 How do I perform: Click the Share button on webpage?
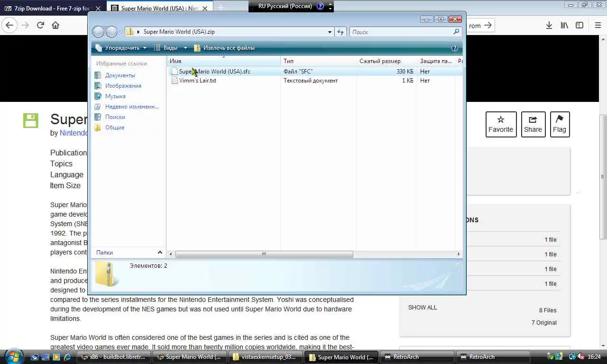tap(533, 124)
